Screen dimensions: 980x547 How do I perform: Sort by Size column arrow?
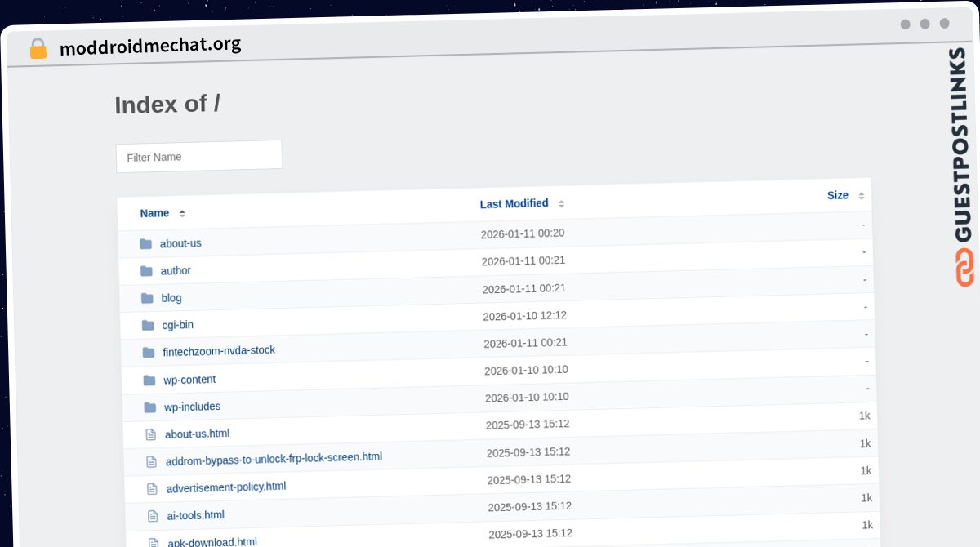pyautogui.click(x=861, y=195)
